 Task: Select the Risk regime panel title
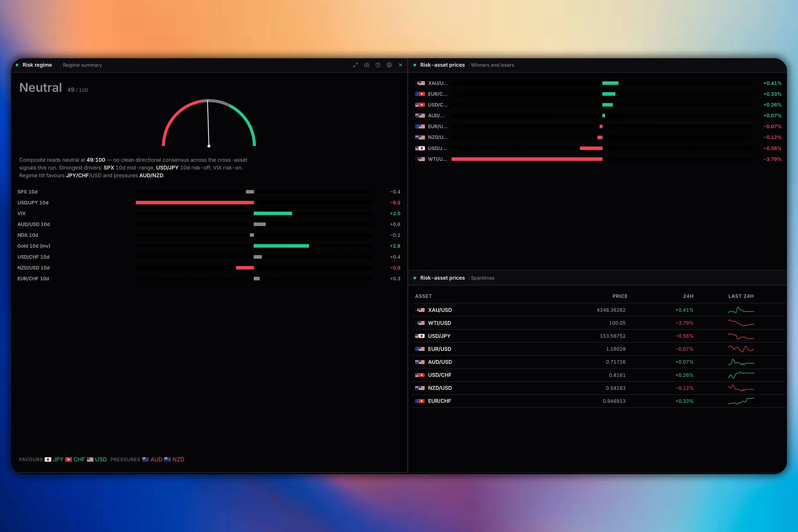(x=37, y=65)
